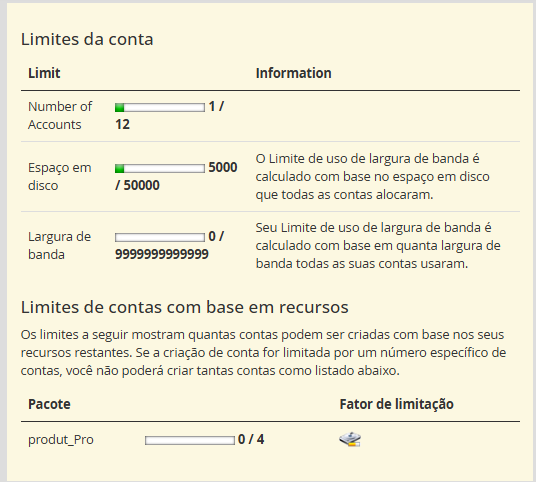Viewport: 536px width, 482px height.
Task: Click the Largura de banda label
Action: pos(59,245)
